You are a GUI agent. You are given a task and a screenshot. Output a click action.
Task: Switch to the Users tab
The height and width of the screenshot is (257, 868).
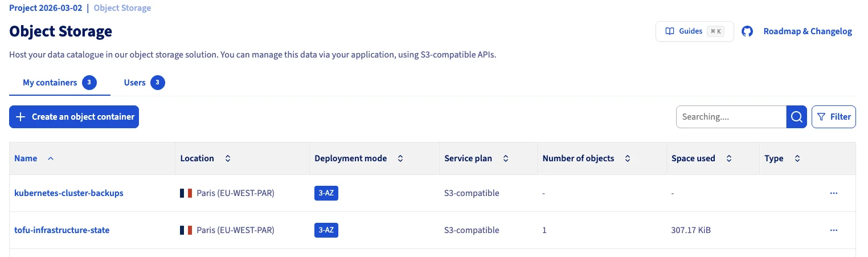pyautogui.click(x=135, y=83)
